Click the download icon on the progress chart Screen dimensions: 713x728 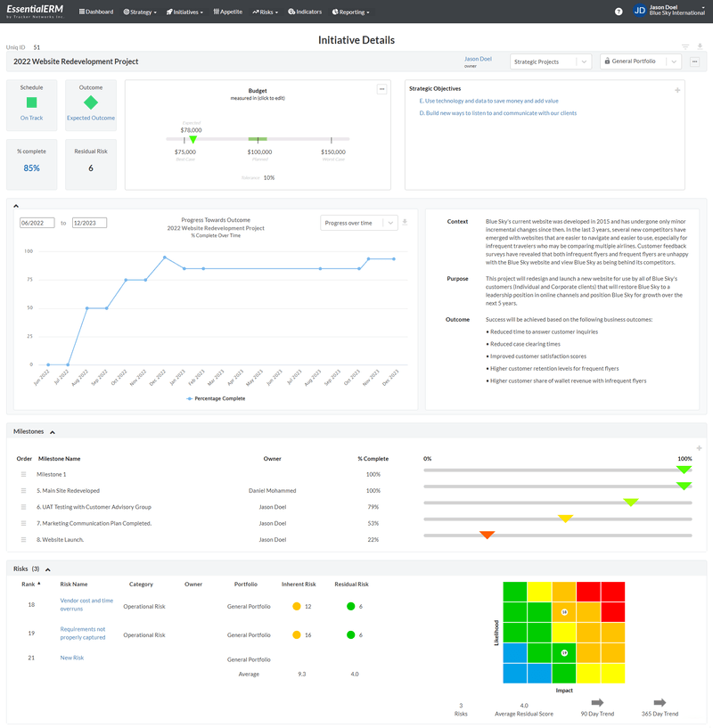[x=404, y=222]
